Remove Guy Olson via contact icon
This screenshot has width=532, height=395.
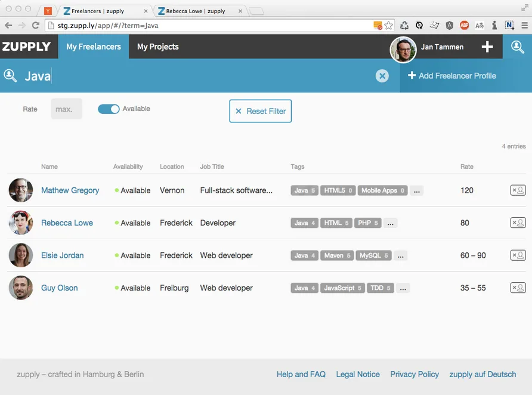click(518, 288)
